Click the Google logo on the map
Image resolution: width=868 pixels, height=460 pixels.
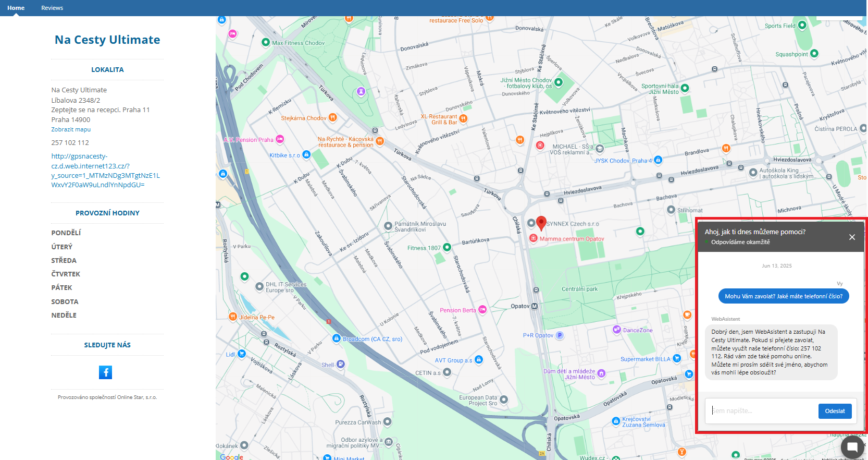click(x=231, y=456)
